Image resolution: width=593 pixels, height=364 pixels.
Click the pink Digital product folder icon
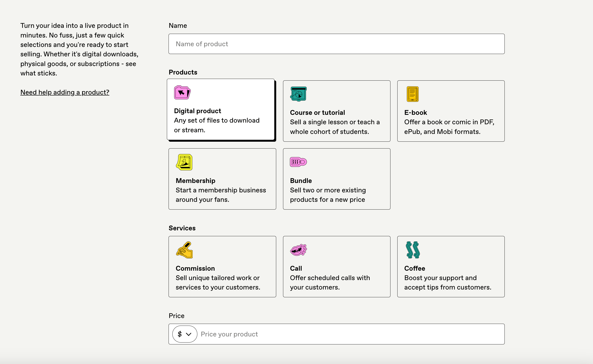(x=182, y=92)
